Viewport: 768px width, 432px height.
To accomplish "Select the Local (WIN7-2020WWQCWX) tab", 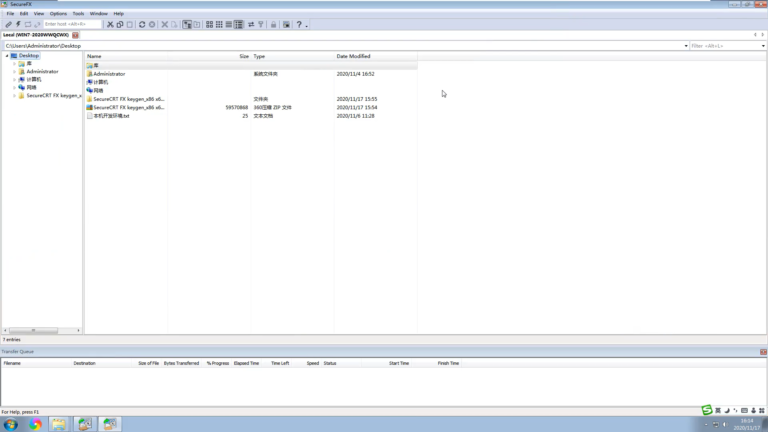I will [x=36, y=35].
